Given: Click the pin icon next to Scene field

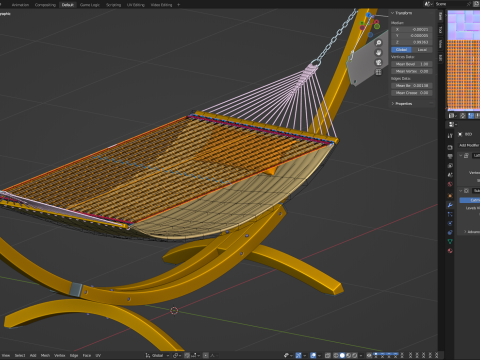Looking at the screenshot, I should point(469,4).
